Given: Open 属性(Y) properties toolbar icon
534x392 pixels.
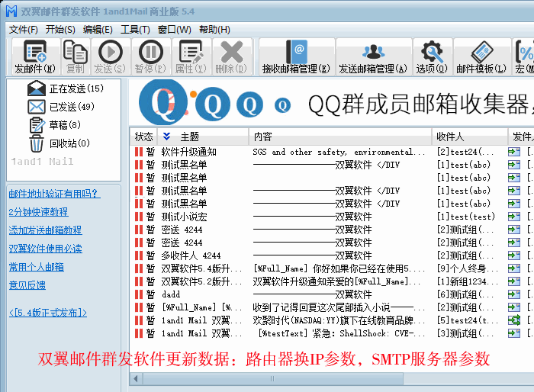Looking at the screenshot, I should pos(191,51).
